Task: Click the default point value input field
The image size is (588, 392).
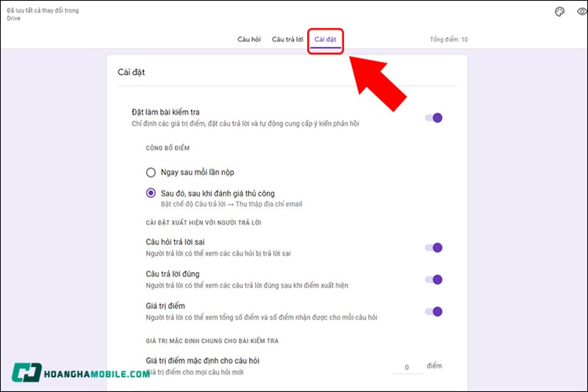Action: pos(407,367)
